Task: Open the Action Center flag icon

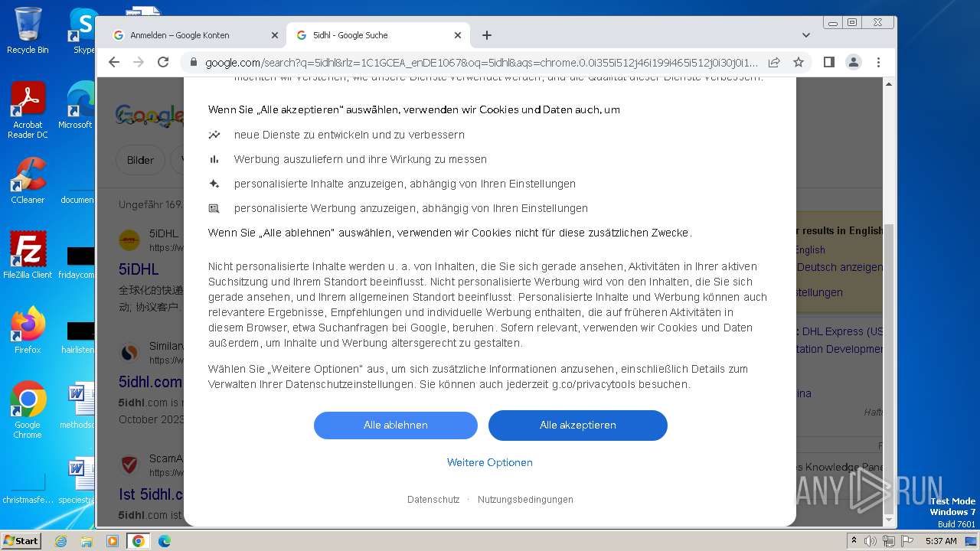Action: 906,541
